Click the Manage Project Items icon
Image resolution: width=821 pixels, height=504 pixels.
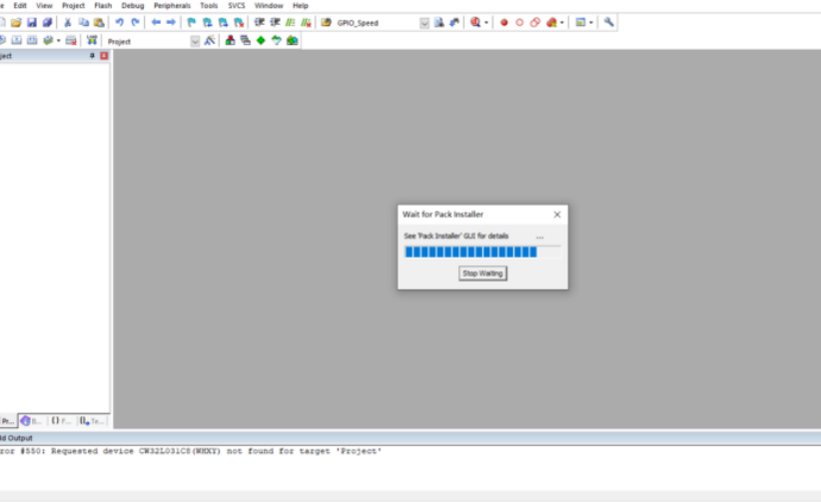[231, 41]
